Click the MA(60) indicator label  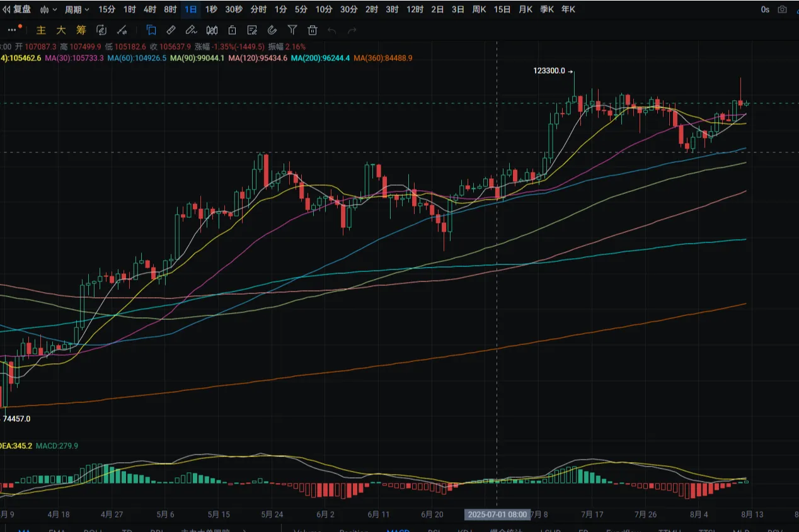pos(137,58)
